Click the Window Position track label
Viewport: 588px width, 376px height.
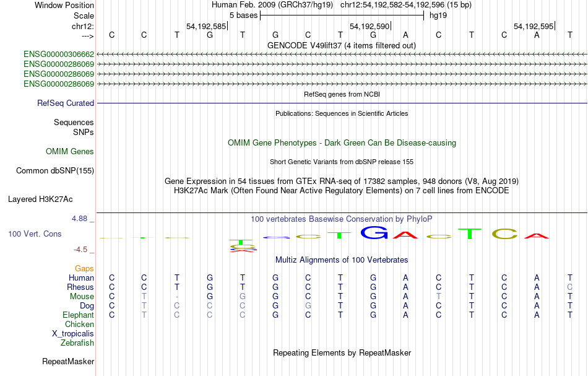(x=64, y=5)
